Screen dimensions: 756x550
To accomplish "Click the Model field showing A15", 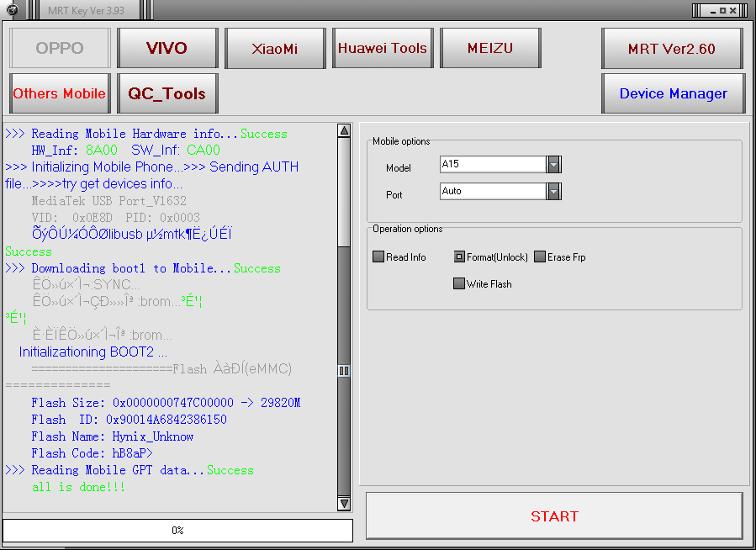I will (494, 164).
